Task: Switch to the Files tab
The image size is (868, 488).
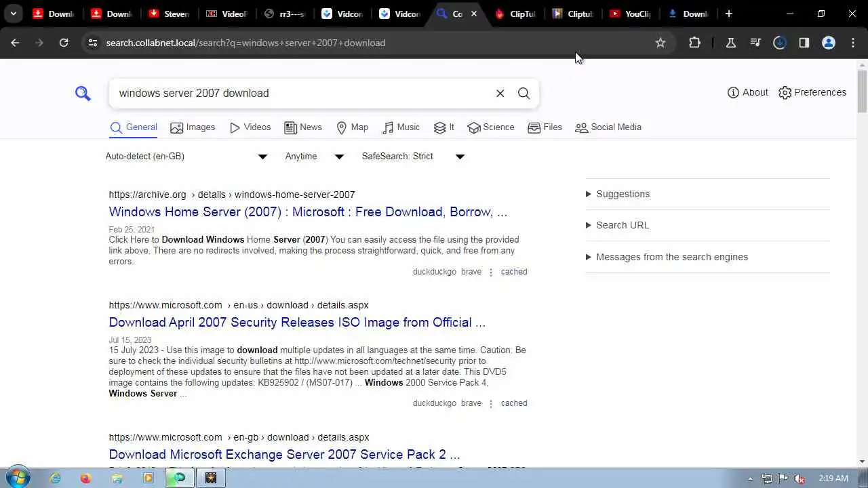Action: click(x=545, y=127)
